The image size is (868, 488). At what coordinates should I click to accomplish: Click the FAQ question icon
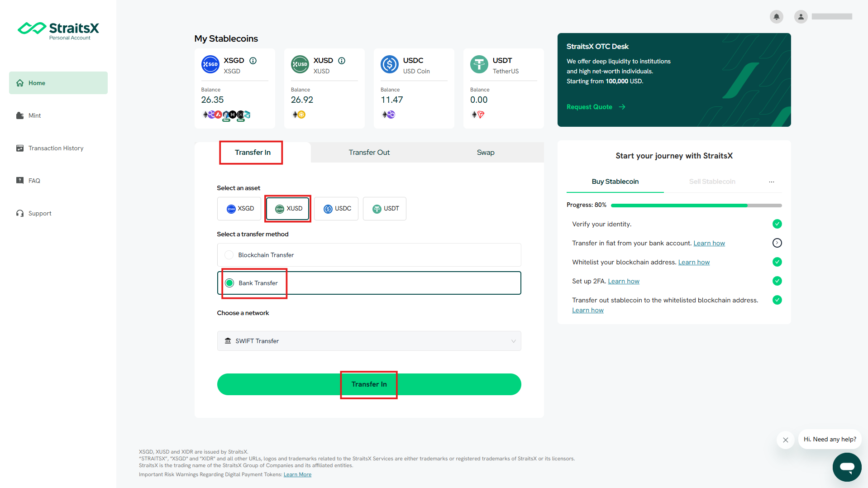pos(20,181)
